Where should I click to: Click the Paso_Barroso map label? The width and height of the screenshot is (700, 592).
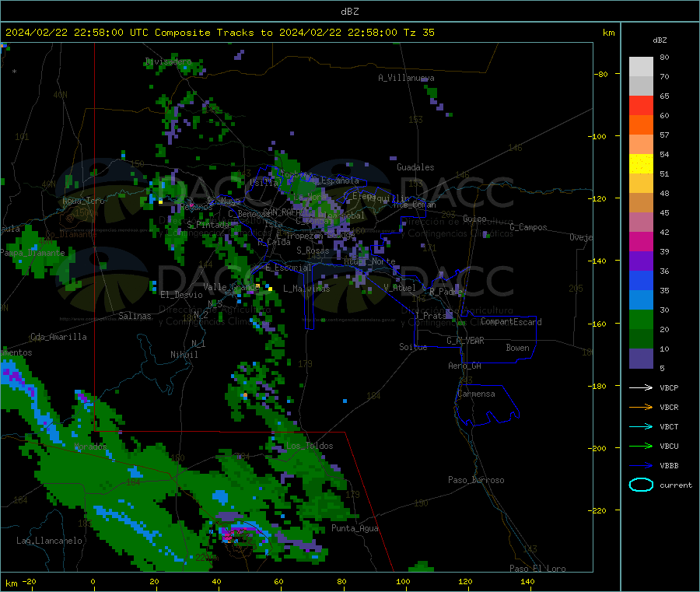click(x=476, y=480)
